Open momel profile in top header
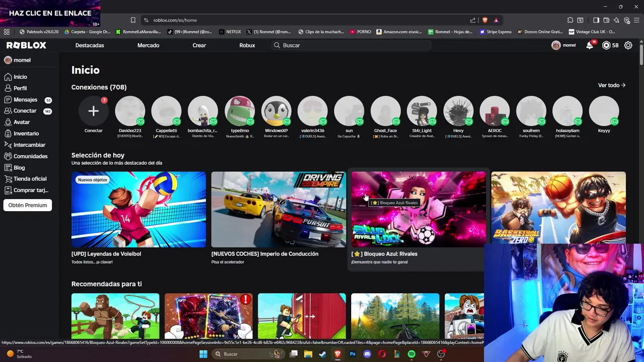The image size is (644, 362). point(563,45)
